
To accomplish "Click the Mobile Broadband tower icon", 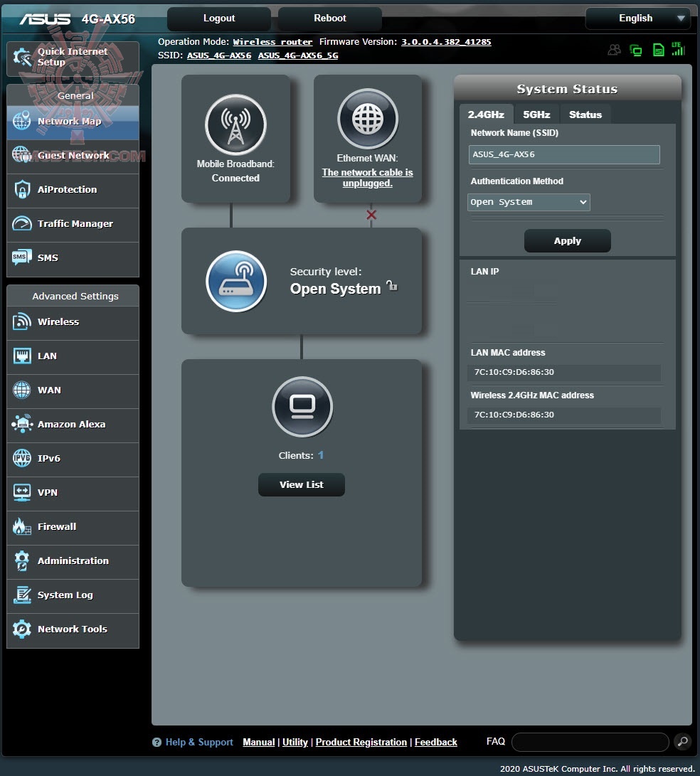I will click(235, 124).
